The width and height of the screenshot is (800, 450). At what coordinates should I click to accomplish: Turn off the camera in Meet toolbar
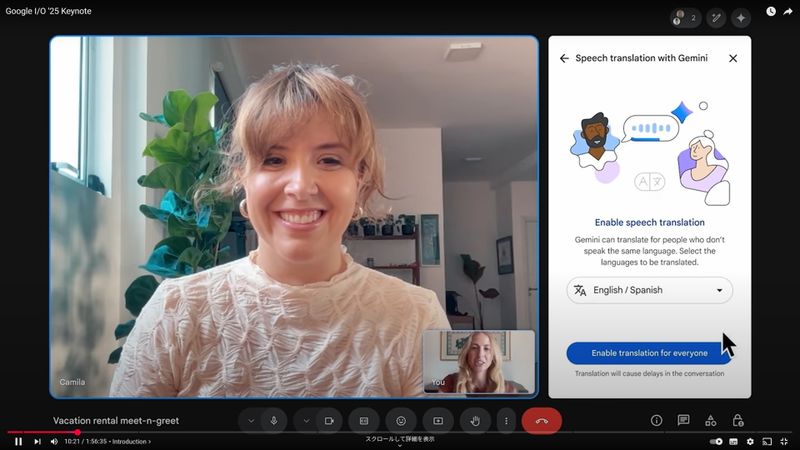coord(328,421)
